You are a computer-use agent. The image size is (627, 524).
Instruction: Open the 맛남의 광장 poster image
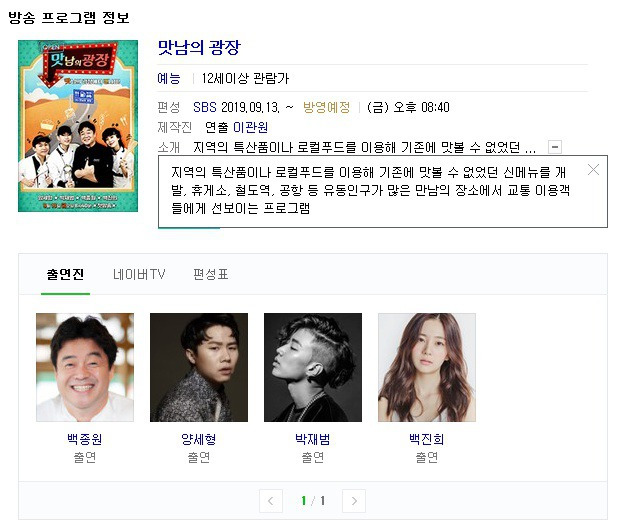point(78,126)
